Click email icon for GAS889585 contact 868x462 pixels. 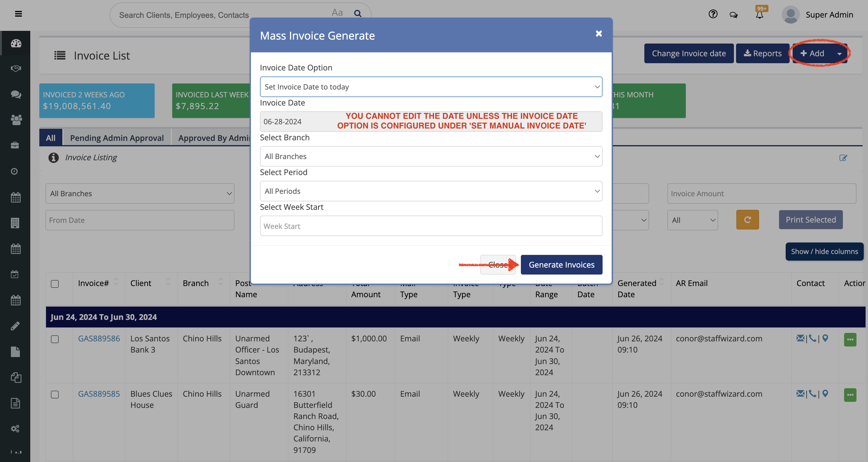[800, 393]
